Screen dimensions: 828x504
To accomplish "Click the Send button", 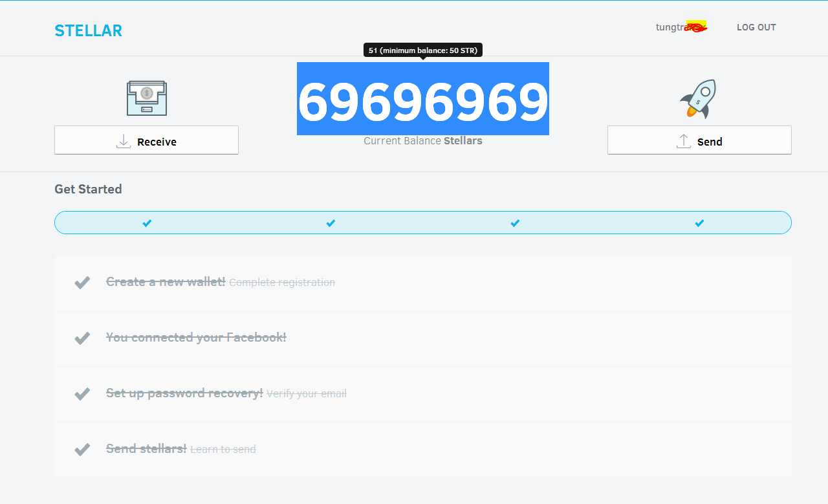I will (x=699, y=140).
